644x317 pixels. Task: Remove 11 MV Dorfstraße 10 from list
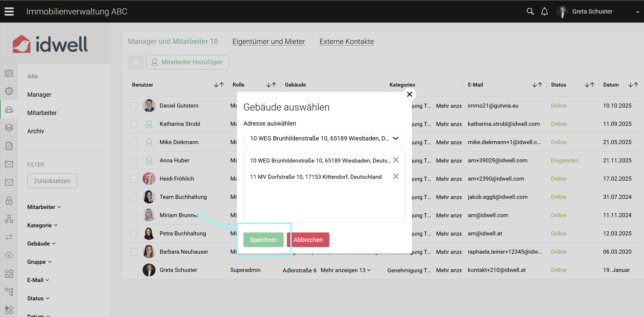coord(395,176)
